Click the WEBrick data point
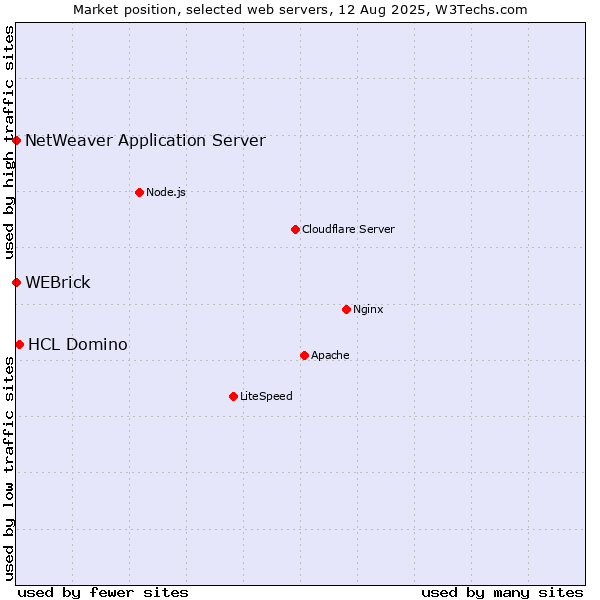Viewport: 600px width, 600px height. point(16,282)
